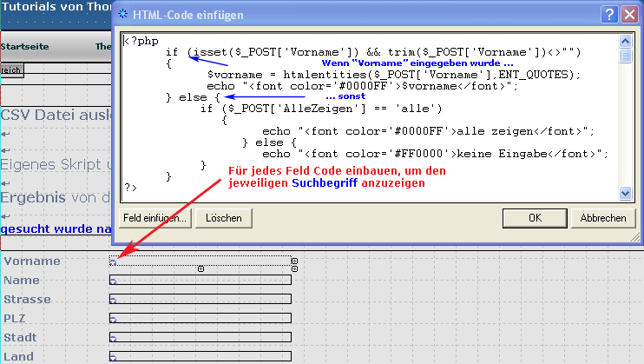Click scroll down arrow in code area
The height and width of the screenshot is (364, 644).
pos(625,193)
